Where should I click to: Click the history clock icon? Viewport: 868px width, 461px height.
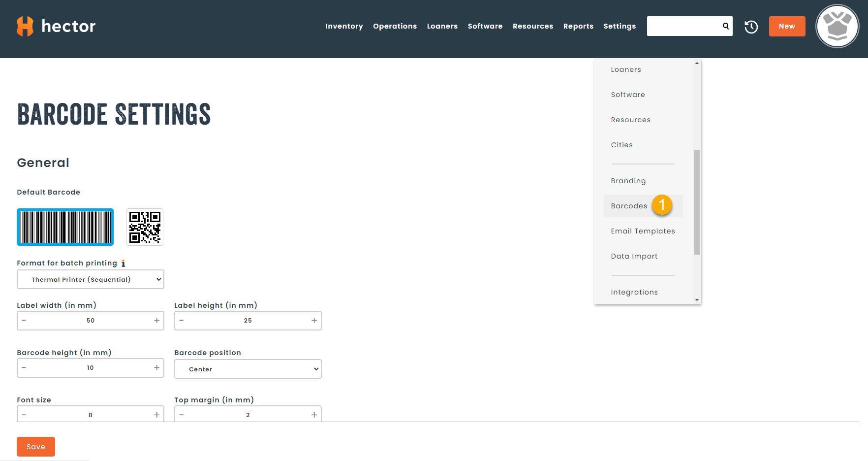(x=751, y=27)
